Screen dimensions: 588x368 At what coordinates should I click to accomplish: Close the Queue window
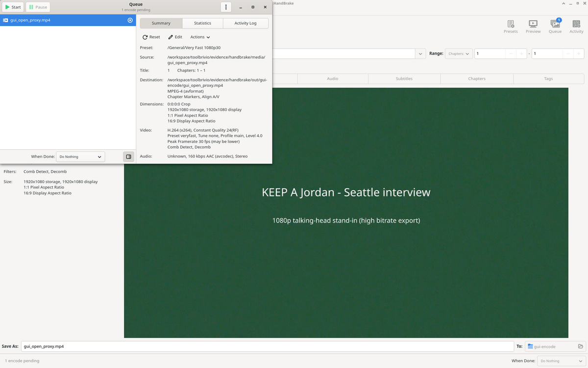click(265, 7)
